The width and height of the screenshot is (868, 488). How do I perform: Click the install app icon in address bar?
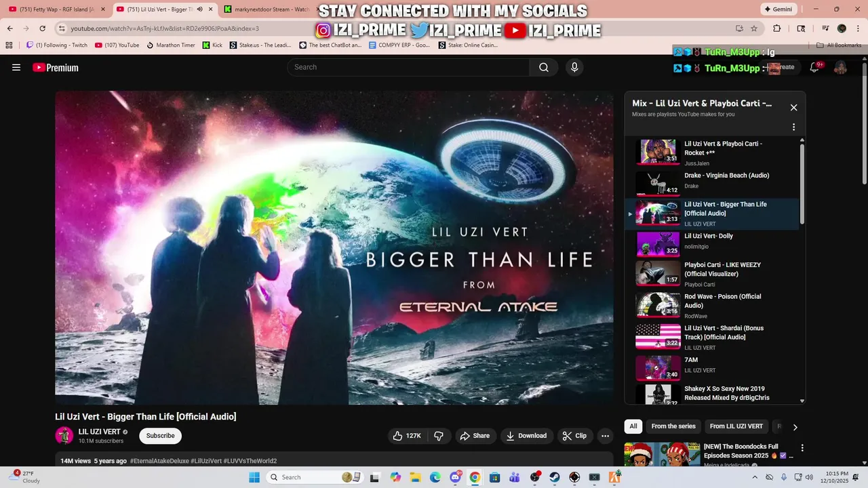click(x=739, y=28)
